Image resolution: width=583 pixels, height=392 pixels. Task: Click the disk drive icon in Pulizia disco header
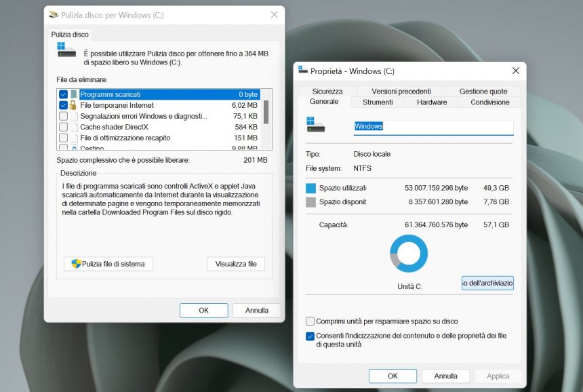(65, 50)
